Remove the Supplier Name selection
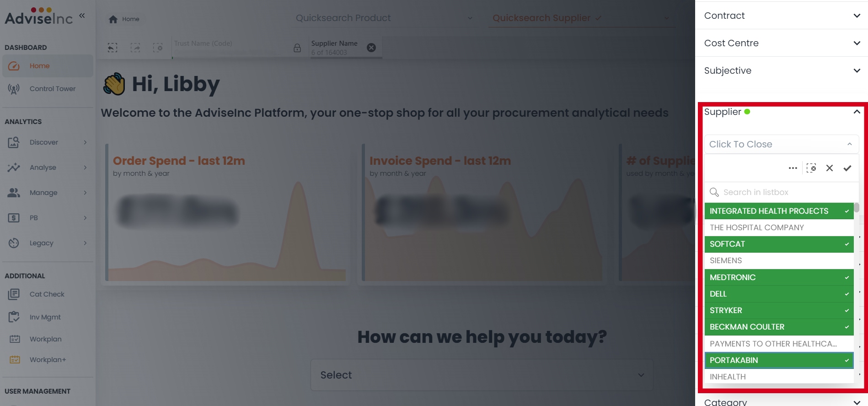This screenshot has height=406, width=868. click(371, 48)
